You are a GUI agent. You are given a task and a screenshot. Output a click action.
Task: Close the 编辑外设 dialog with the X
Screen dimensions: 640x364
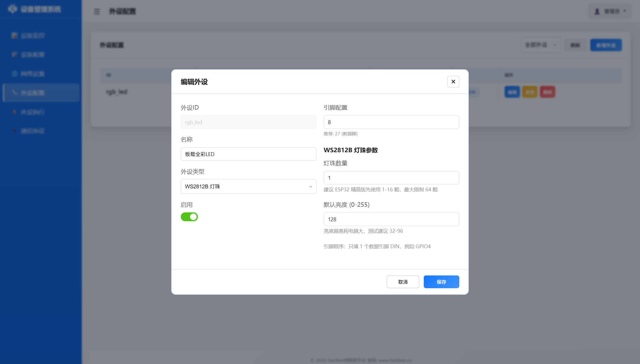[x=453, y=82]
